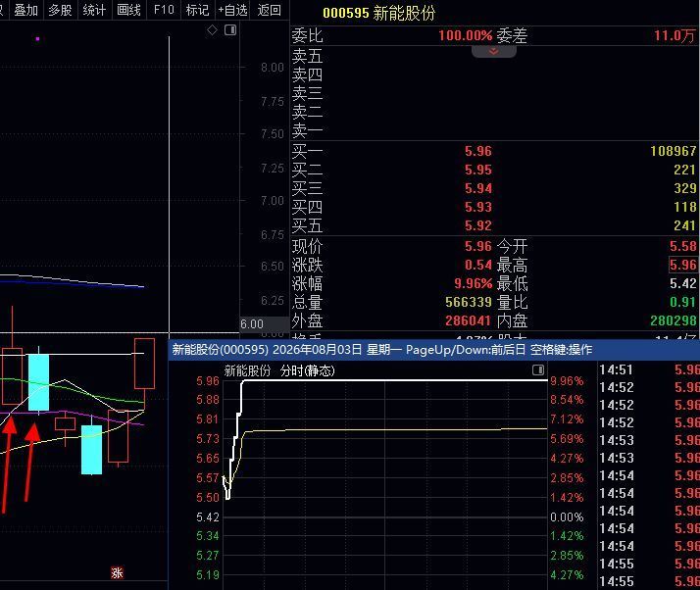Toggle the panel layout icon beside the diamond
Screen dimensions: 700x590
[x=230, y=30]
